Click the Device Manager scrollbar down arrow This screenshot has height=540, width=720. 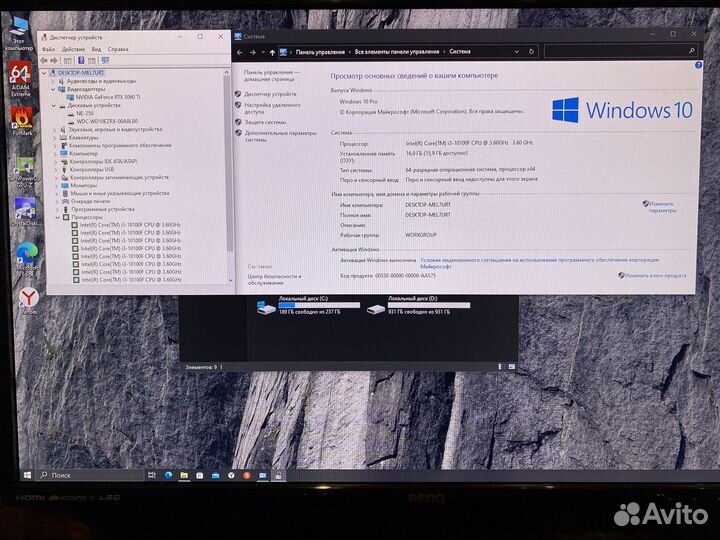230,280
